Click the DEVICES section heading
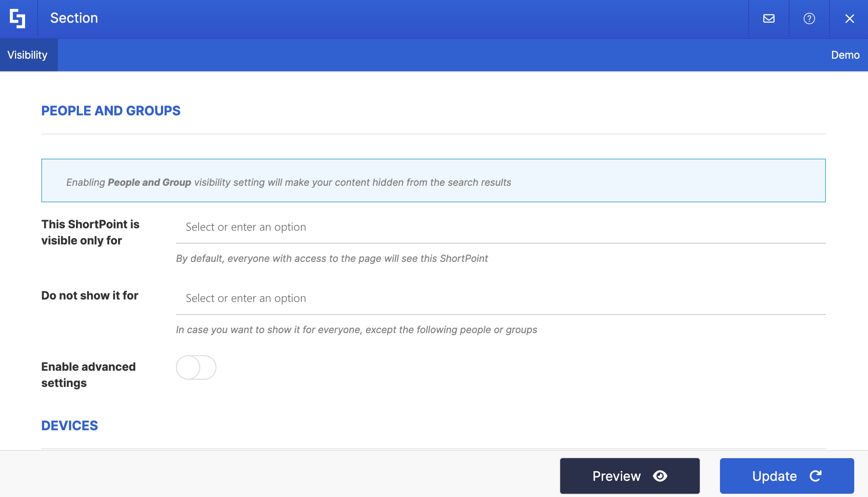 coord(69,425)
